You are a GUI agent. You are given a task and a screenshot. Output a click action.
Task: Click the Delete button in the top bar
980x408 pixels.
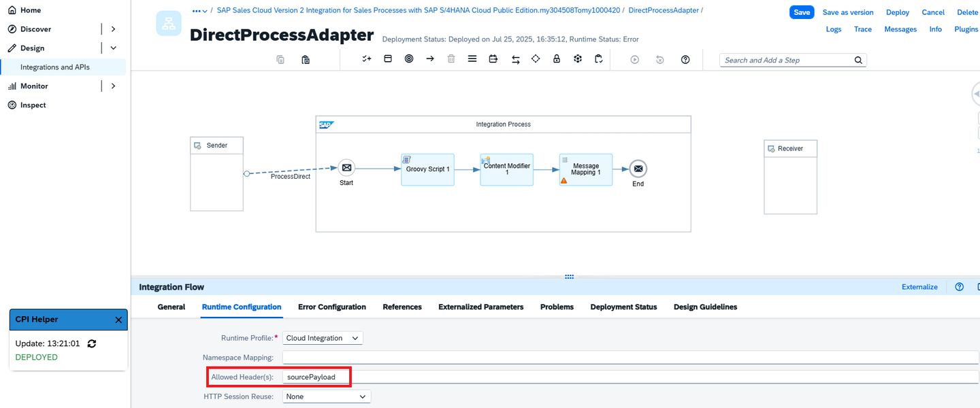click(968, 12)
